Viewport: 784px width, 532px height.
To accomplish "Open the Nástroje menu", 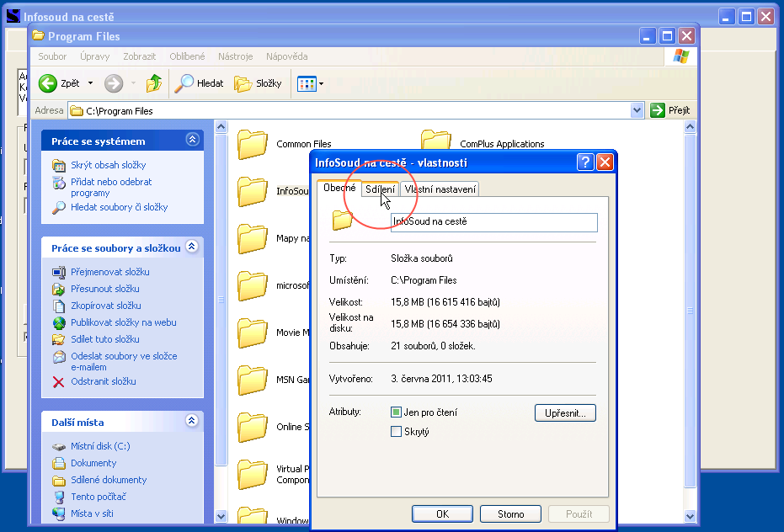I will point(236,56).
